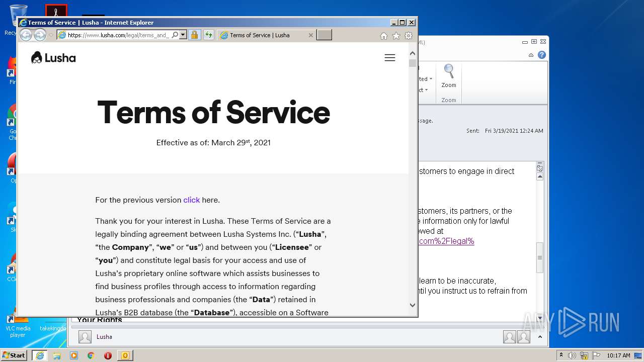
Task: Click the search magnifier in address bar
Action: coord(175,35)
